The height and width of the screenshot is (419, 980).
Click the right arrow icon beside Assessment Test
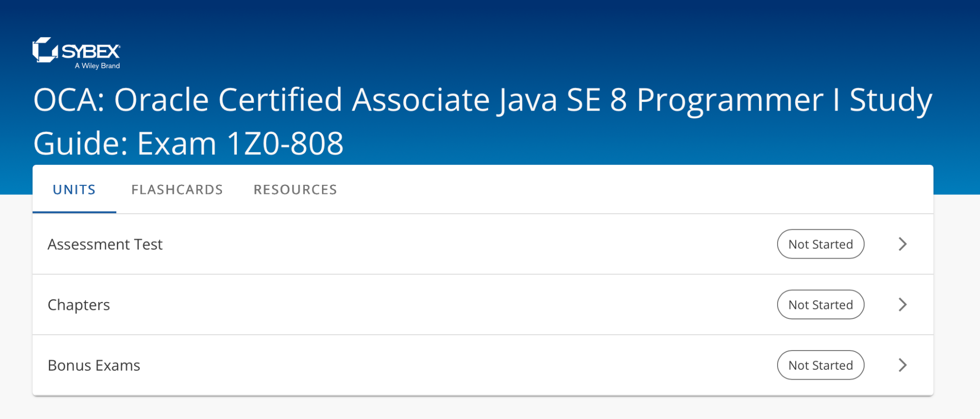pyautogui.click(x=903, y=244)
